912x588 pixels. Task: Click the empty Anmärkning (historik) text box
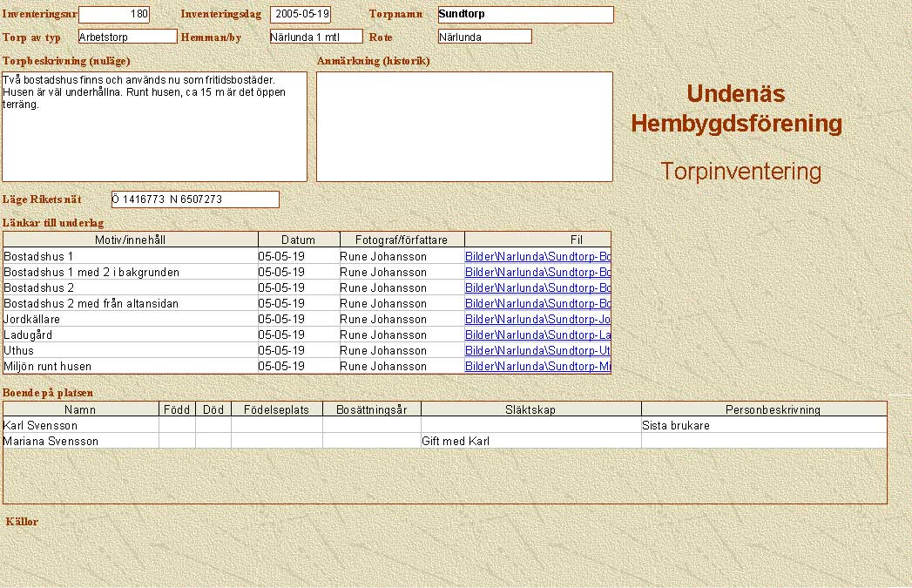coord(464,126)
